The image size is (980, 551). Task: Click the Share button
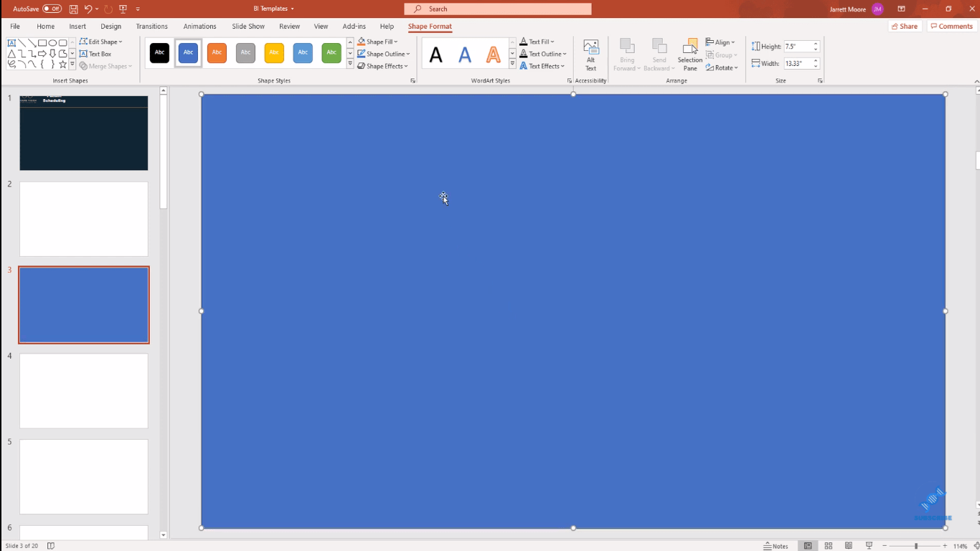coord(905,27)
